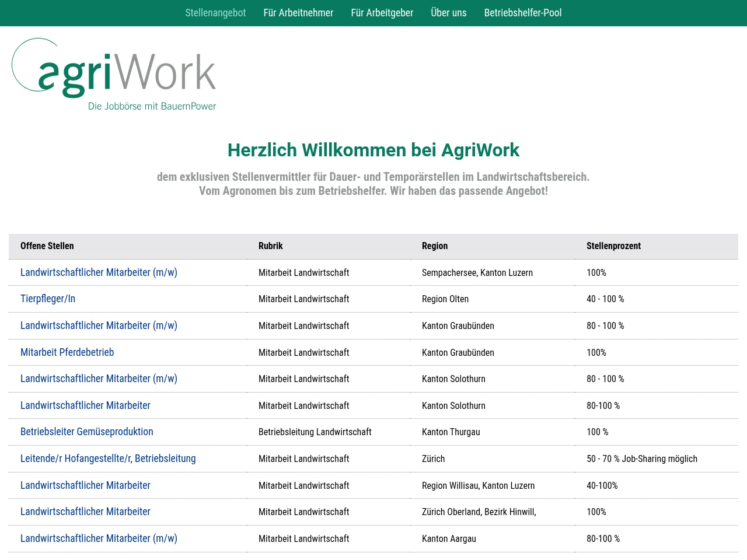Go to Für Arbeitgeber page
The image size is (747, 560).
pyautogui.click(x=382, y=13)
